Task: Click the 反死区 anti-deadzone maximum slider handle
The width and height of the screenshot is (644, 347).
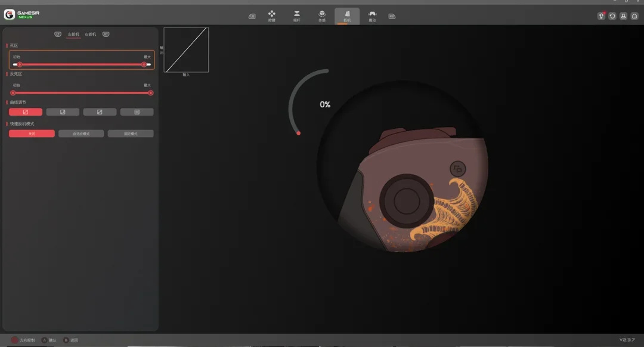Action: click(151, 93)
